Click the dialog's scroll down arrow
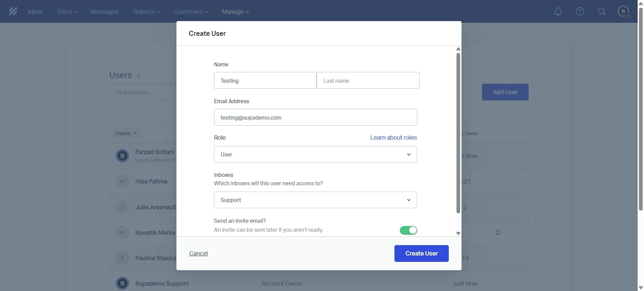This screenshot has height=291, width=644. (458, 233)
